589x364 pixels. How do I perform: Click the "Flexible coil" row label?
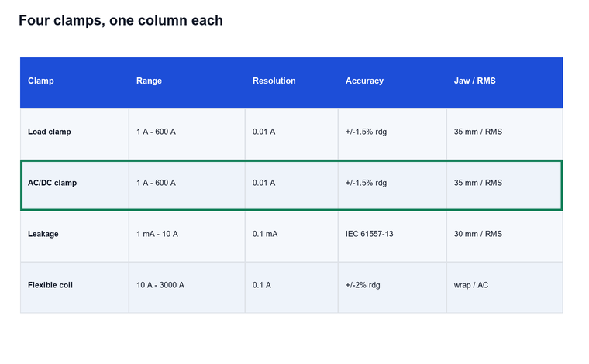pos(50,285)
